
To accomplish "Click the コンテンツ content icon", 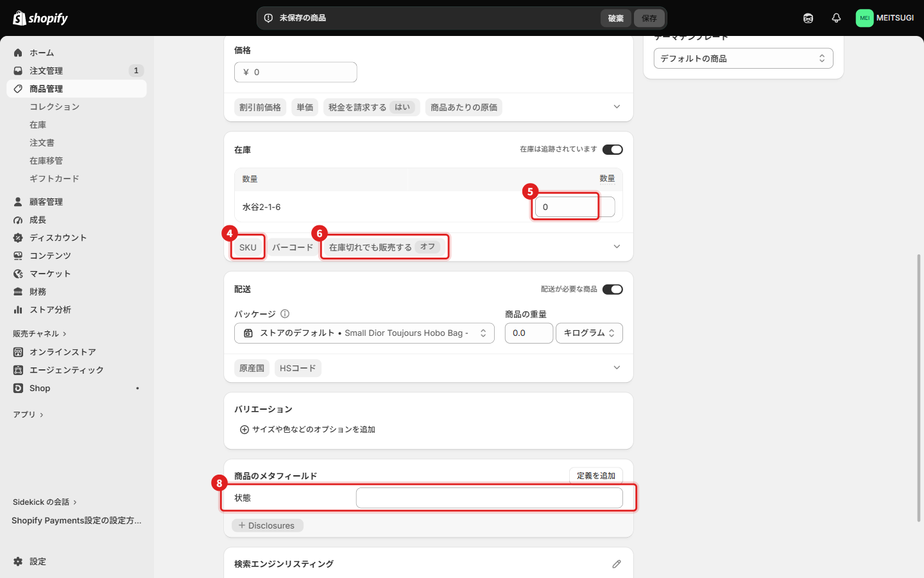I will coord(18,256).
